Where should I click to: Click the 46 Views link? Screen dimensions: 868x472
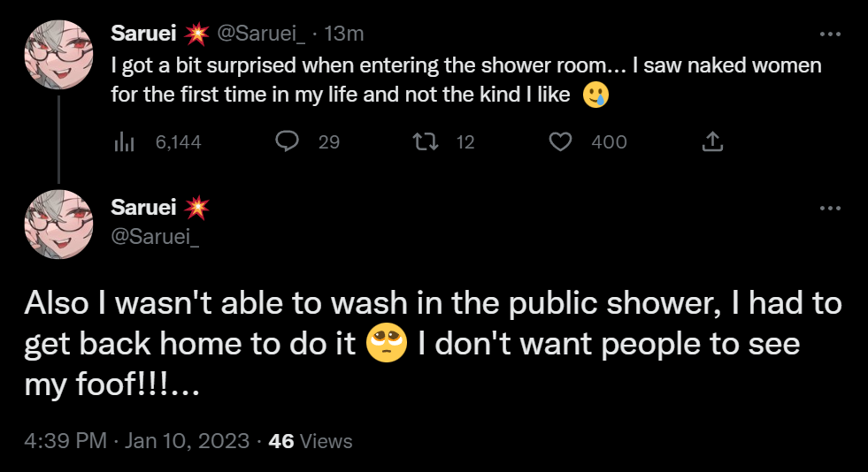pos(310,441)
